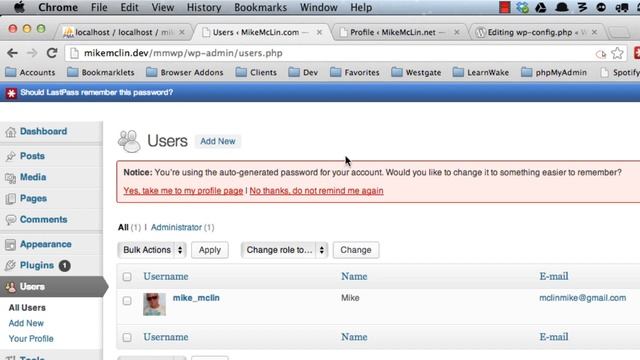Viewport: 640px width, 360px height.
Task: Open the Apple menu
Action: coord(19,7)
